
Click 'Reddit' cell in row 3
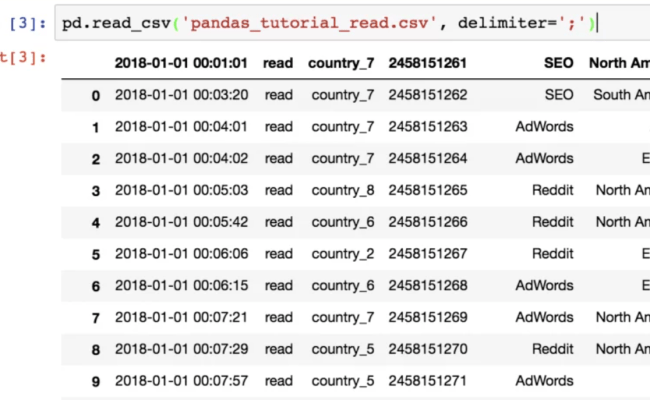point(553,190)
